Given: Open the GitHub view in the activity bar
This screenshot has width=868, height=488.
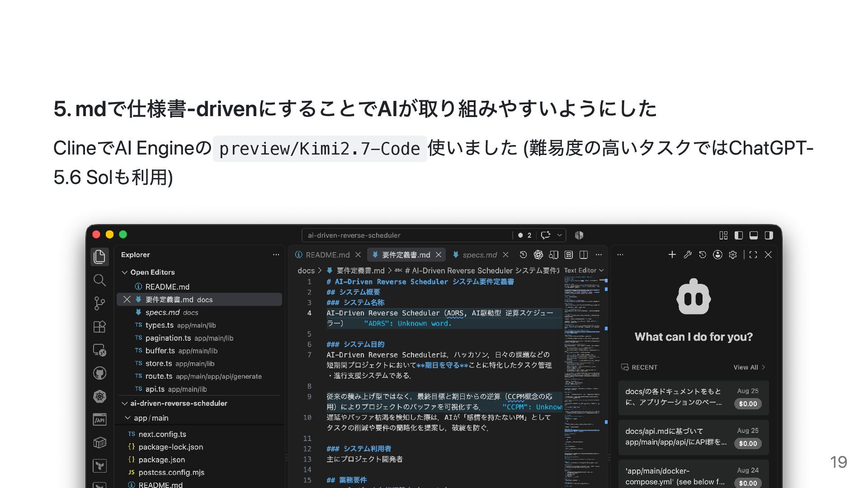Looking at the screenshot, I should (99, 373).
